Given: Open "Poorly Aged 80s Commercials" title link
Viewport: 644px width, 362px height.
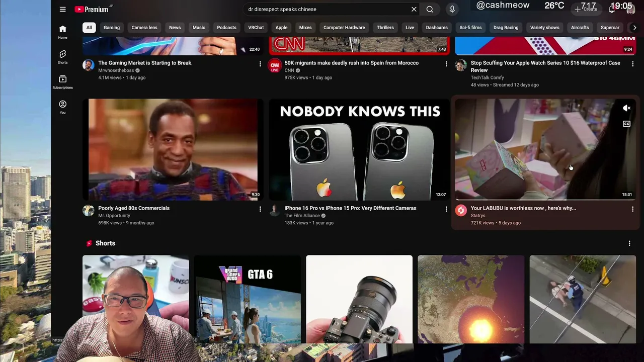Looking at the screenshot, I should [x=134, y=208].
